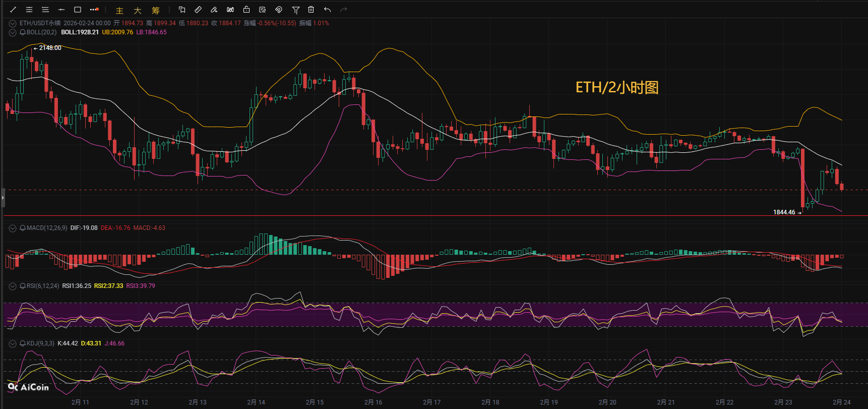Click the 大 button in toolbar

tap(138, 11)
